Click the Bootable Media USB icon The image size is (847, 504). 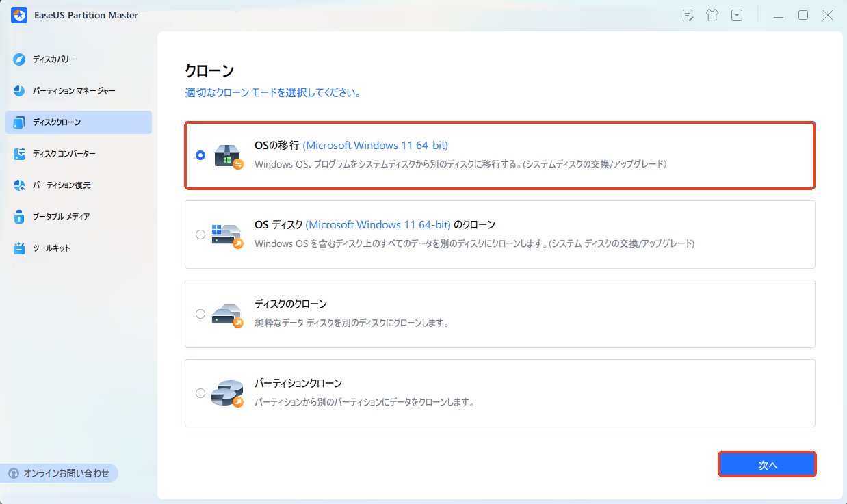tap(19, 217)
